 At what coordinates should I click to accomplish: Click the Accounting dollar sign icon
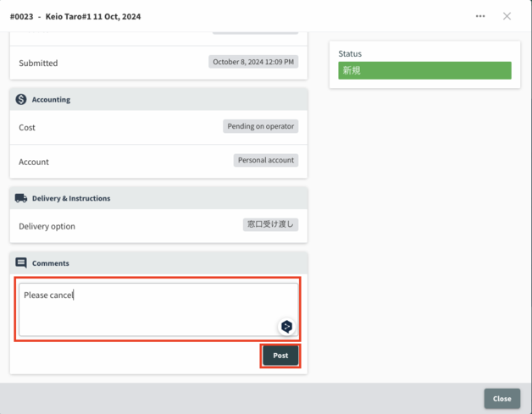pyautogui.click(x=21, y=99)
